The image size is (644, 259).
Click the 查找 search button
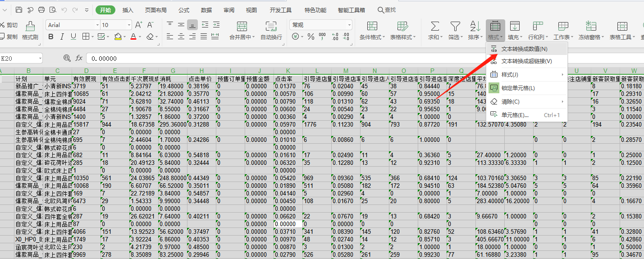pyautogui.click(x=387, y=10)
